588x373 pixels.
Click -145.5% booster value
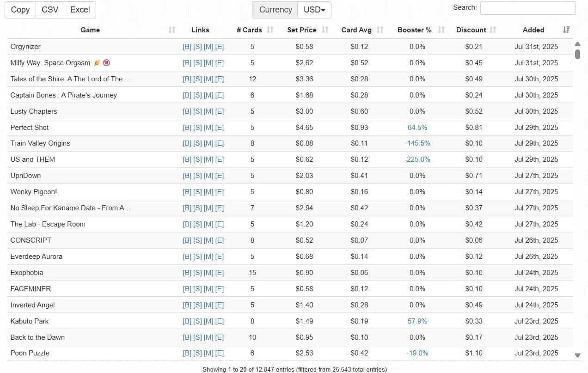coord(417,143)
